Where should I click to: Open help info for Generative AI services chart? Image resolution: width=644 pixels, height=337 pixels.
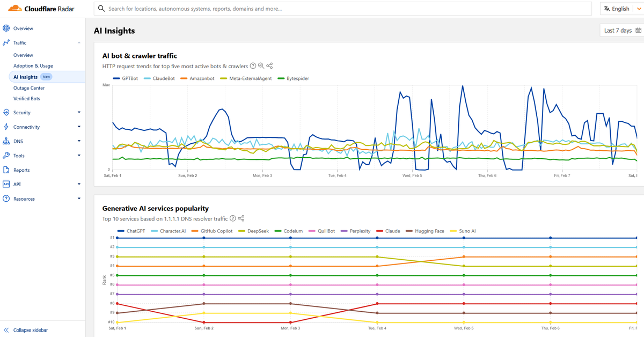233,218
